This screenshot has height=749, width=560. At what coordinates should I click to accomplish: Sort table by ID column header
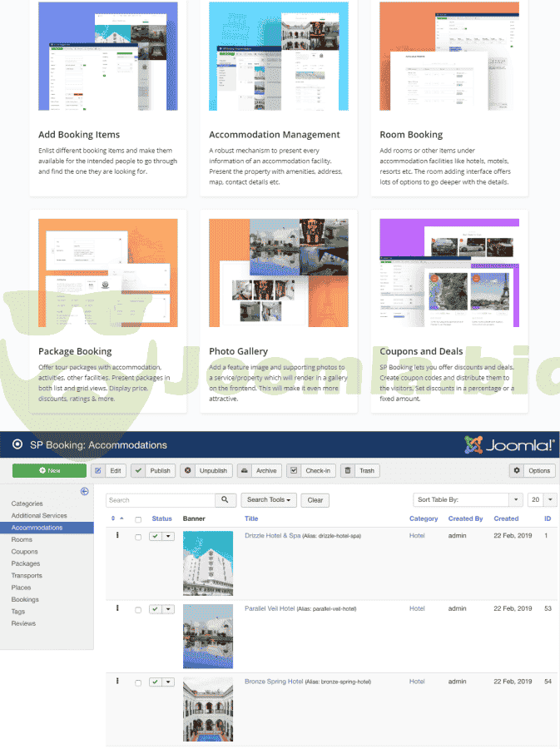[x=548, y=518]
